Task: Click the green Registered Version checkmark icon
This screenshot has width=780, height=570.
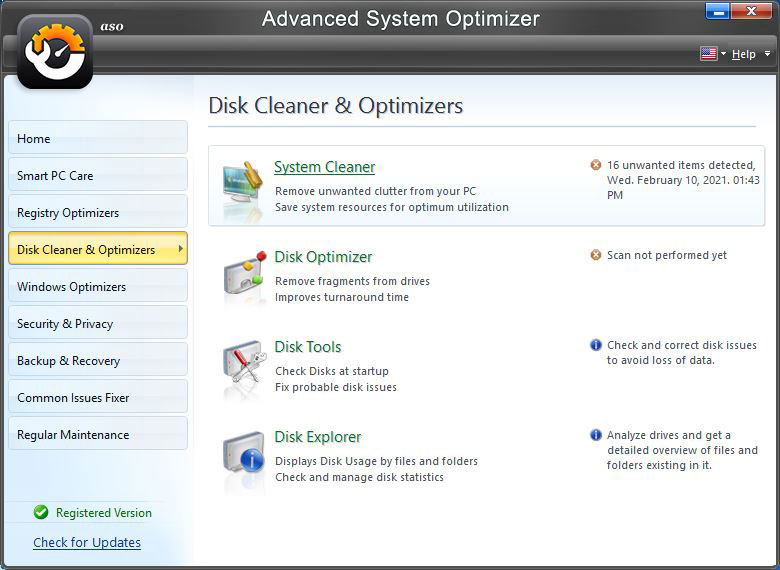Action: pos(41,512)
